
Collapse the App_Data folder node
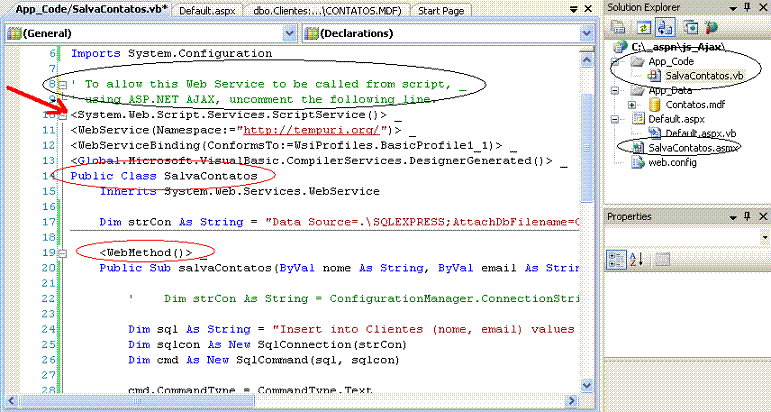[615, 90]
